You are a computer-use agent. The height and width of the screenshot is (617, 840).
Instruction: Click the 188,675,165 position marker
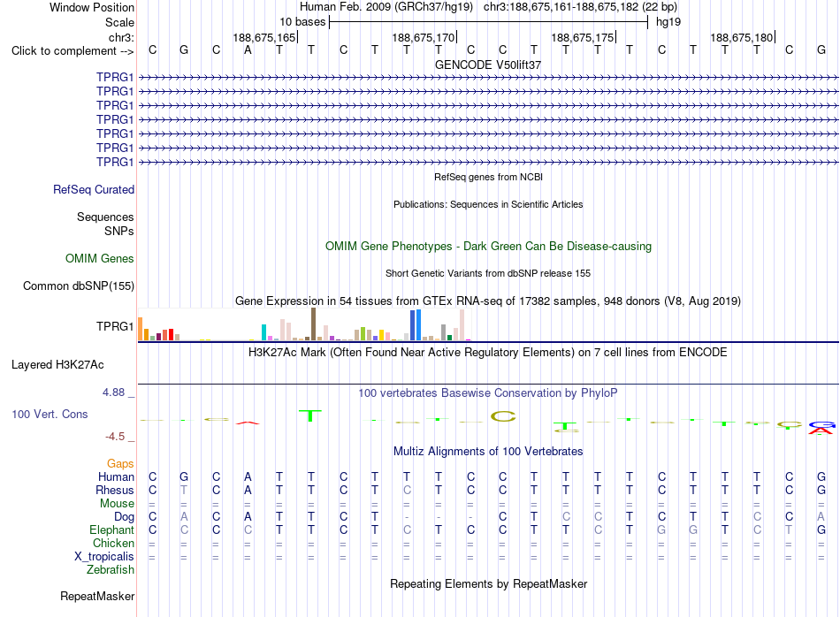click(x=264, y=37)
